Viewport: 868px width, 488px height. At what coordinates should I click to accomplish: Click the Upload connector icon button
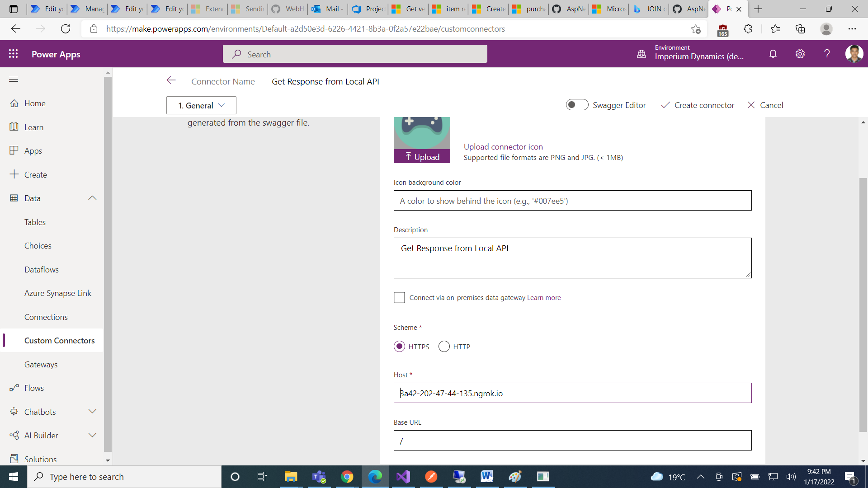(x=421, y=157)
